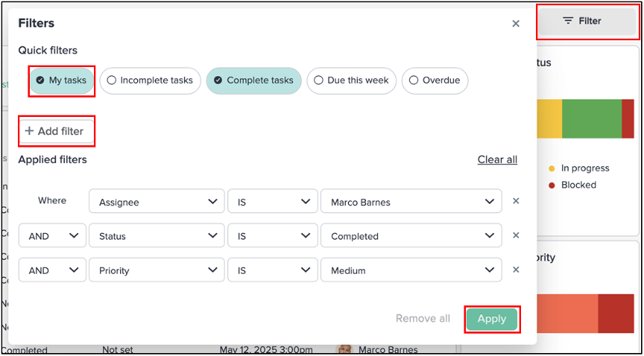Screen dimensions: 644x356
Task: Click the Blocked red legend dot
Action: tap(552, 185)
